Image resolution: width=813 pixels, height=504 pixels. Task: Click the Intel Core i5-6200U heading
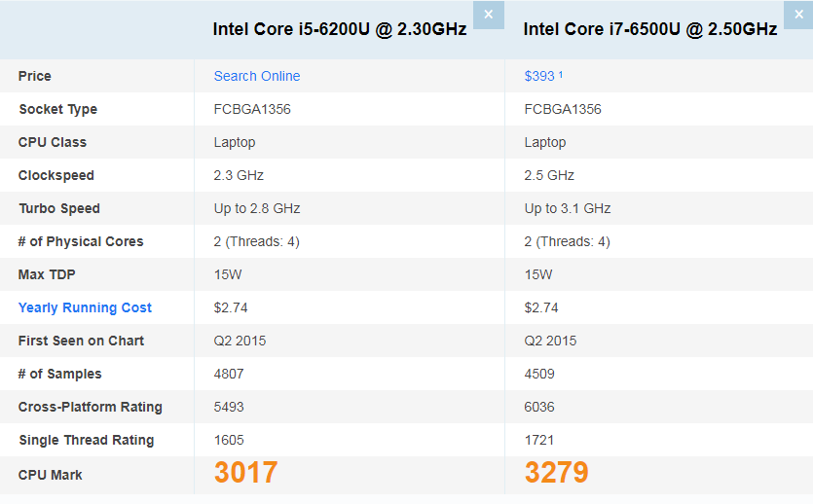340,29
